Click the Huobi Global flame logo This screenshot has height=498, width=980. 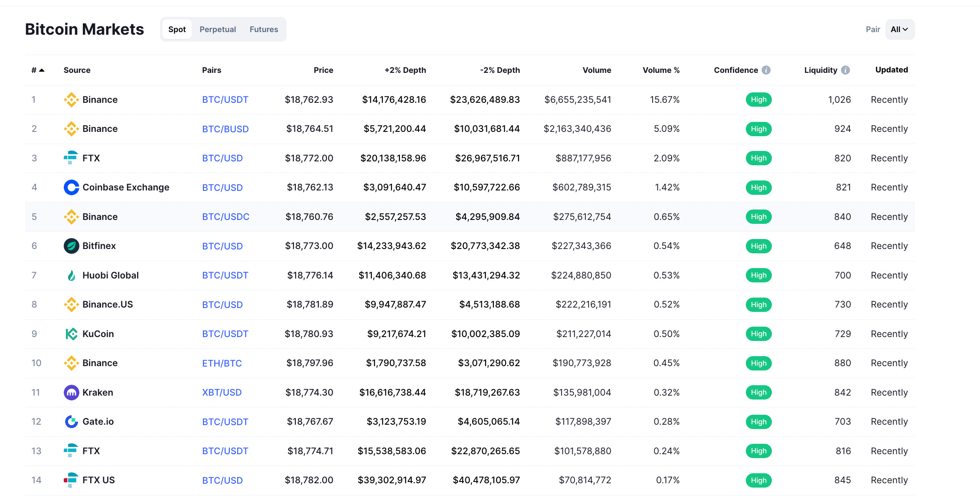coord(71,275)
